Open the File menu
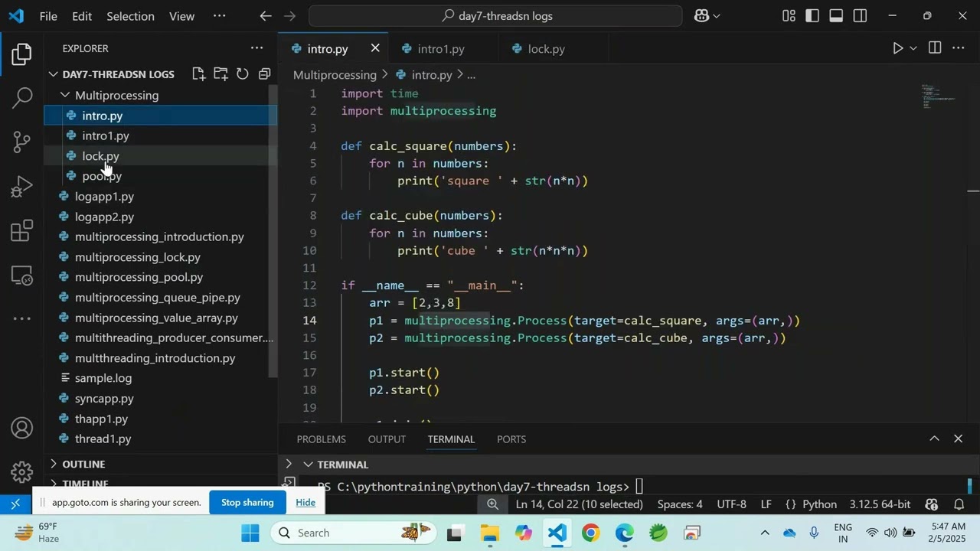Image resolution: width=980 pixels, height=551 pixels. pyautogui.click(x=48, y=16)
